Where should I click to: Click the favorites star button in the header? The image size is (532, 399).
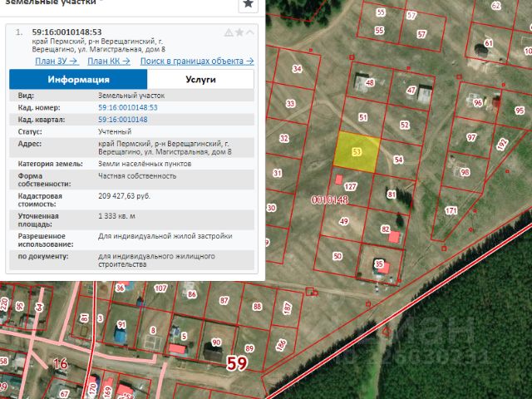click(x=249, y=5)
